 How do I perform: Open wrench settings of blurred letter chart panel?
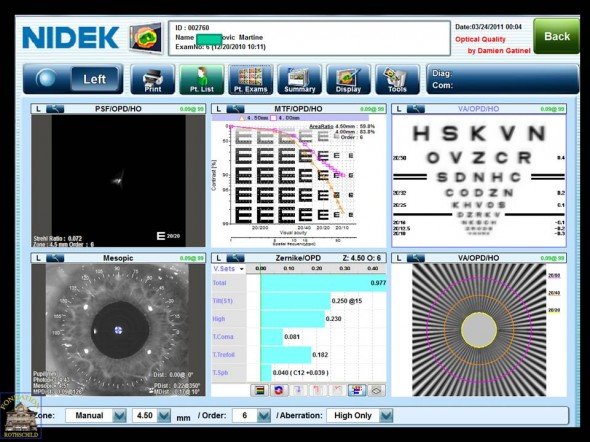pos(416,109)
